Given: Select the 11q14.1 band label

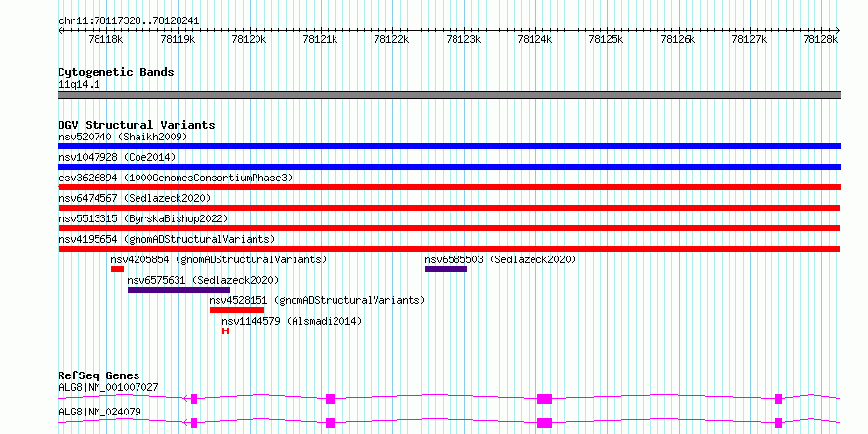Looking at the screenshot, I should [79, 85].
